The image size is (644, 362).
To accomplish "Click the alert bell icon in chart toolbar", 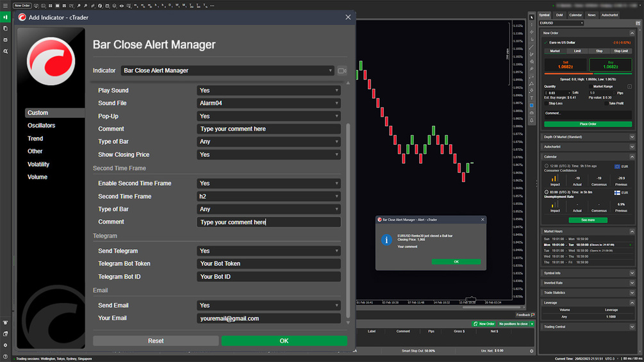I will (531, 120).
